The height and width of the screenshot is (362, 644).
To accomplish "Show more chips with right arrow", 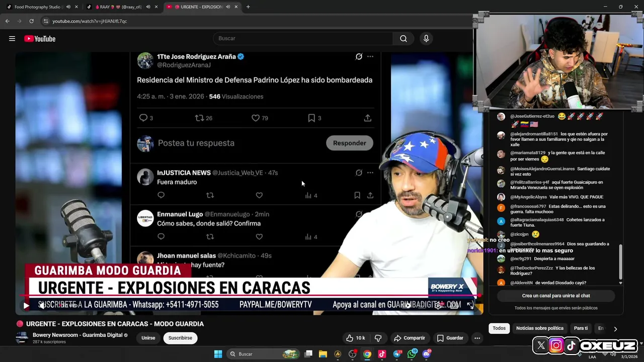I will tap(615, 329).
